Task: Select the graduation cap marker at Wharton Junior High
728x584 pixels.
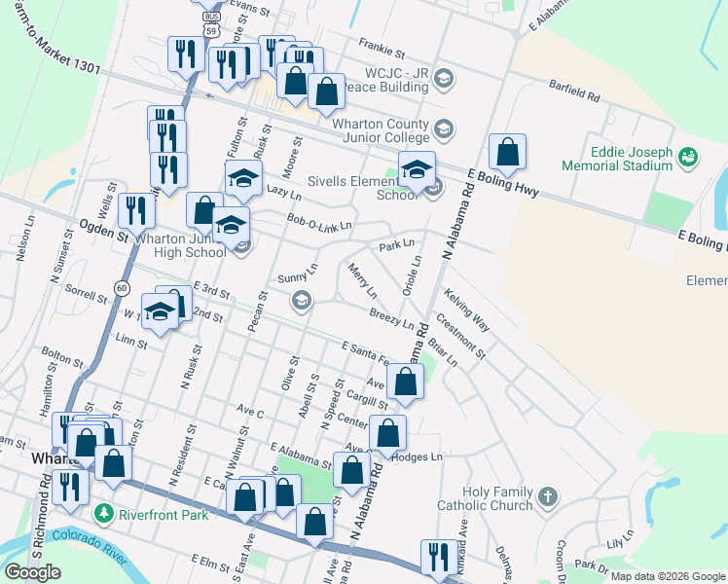Action: tap(232, 225)
